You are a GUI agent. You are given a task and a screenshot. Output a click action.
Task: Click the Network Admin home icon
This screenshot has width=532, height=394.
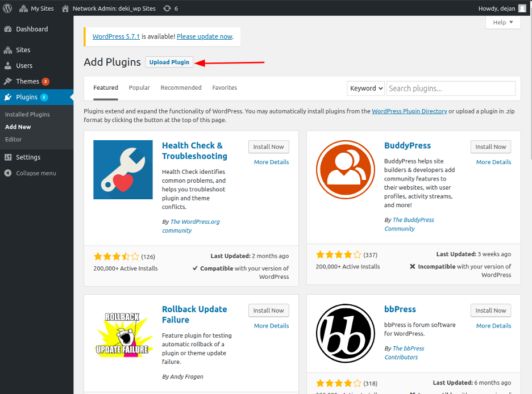pyautogui.click(x=65, y=9)
